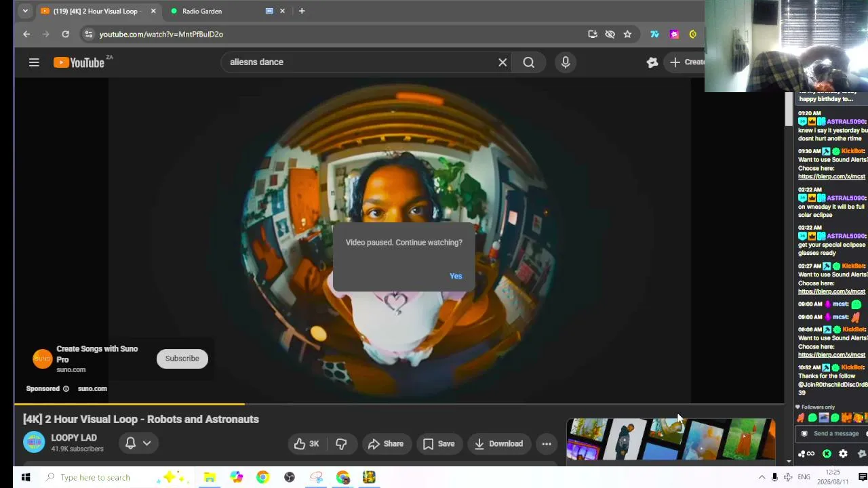Open the LOOPY LAD channel name
This screenshot has height=488, width=868.
pyautogui.click(x=74, y=438)
